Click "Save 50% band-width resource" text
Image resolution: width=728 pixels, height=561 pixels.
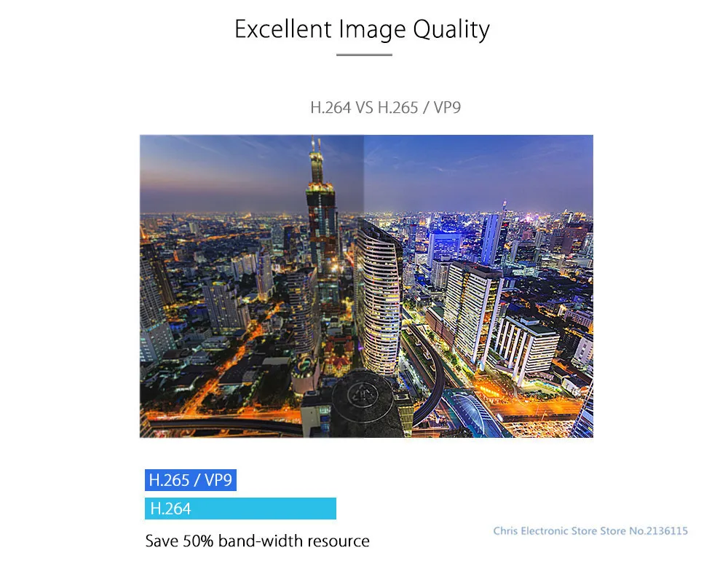257,541
